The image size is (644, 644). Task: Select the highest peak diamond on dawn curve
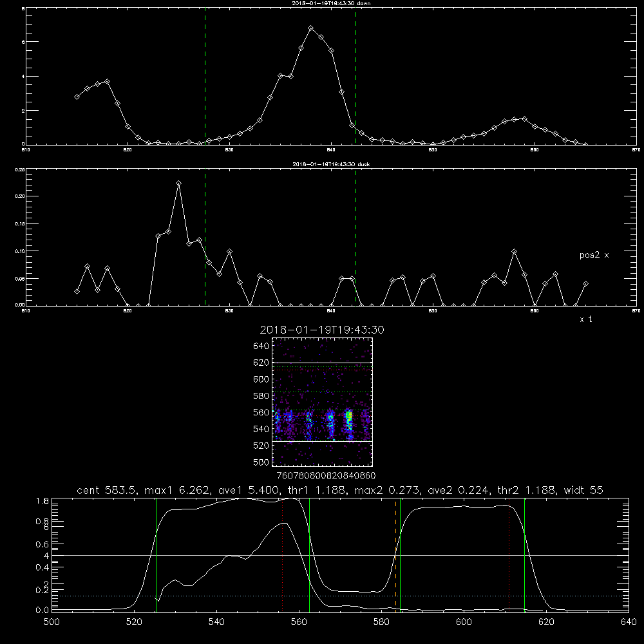click(x=311, y=28)
